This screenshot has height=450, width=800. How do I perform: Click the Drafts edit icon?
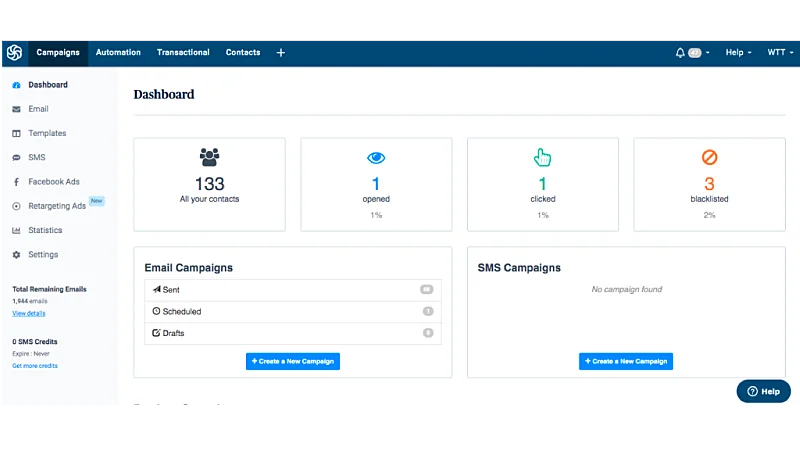point(156,333)
